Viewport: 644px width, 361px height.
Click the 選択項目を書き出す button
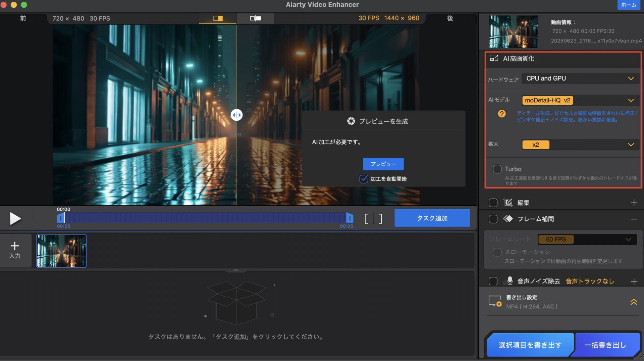click(x=530, y=345)
